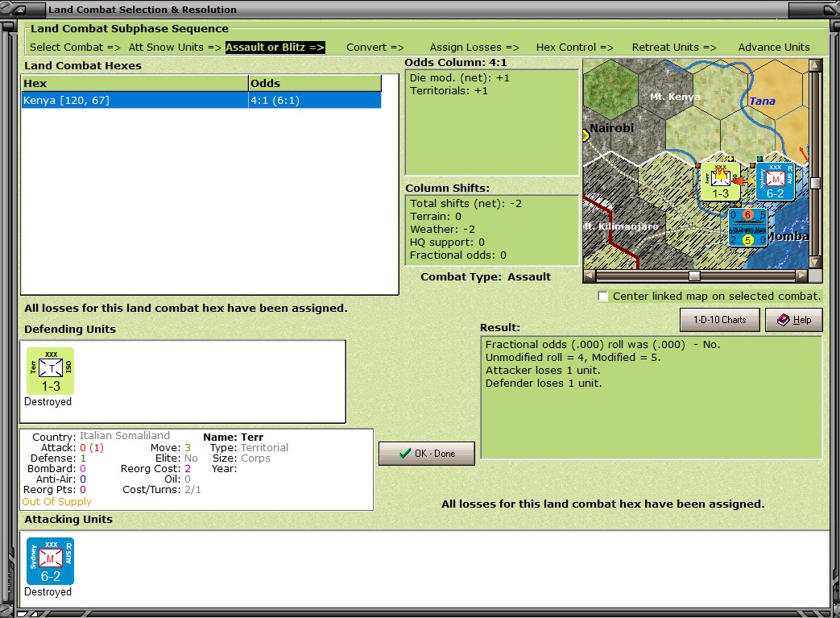Image resolution: width=840 pixels, height=618 pixels.
Task: Click the Hex column header
Action: (134, 83)
